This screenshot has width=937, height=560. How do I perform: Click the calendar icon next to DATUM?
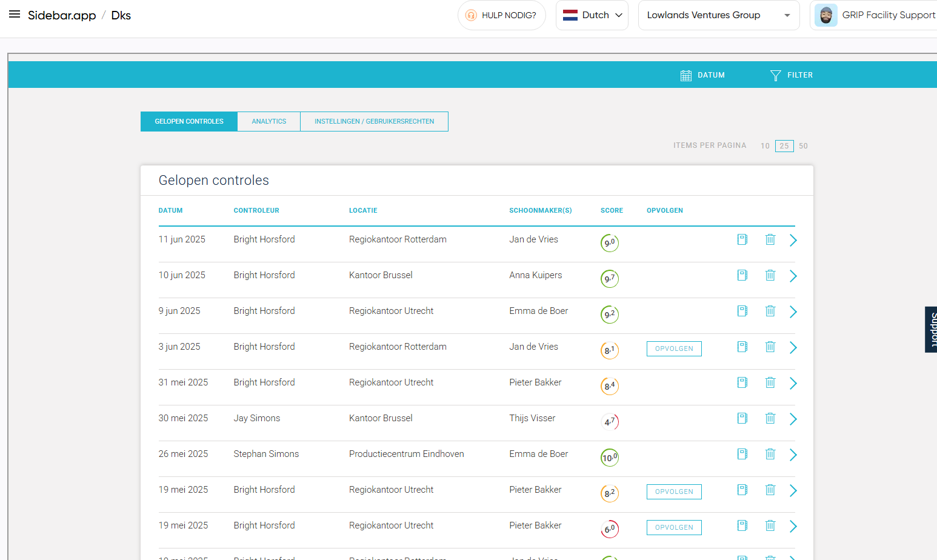686,75
